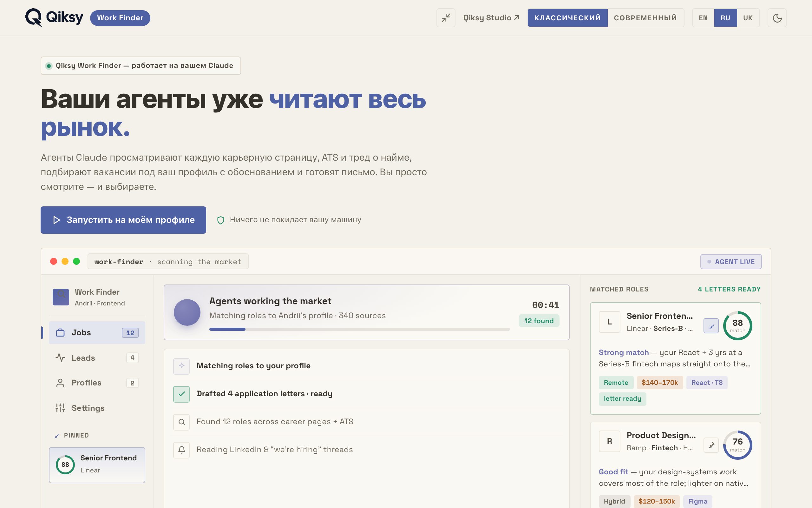The width and height of the screenshot is (812, 508).
Task: Click the R company logo for Ramp
Action: point(609,441)
